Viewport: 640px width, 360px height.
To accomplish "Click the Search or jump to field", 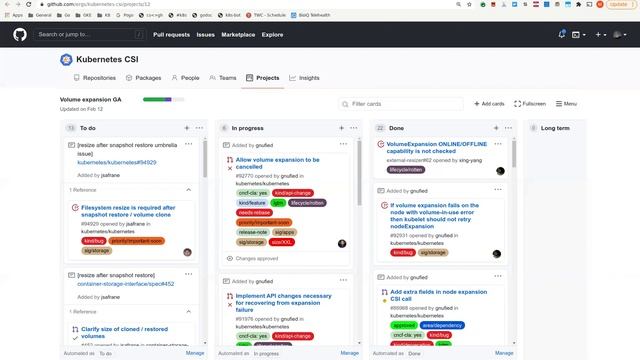I will coord(89,35).
